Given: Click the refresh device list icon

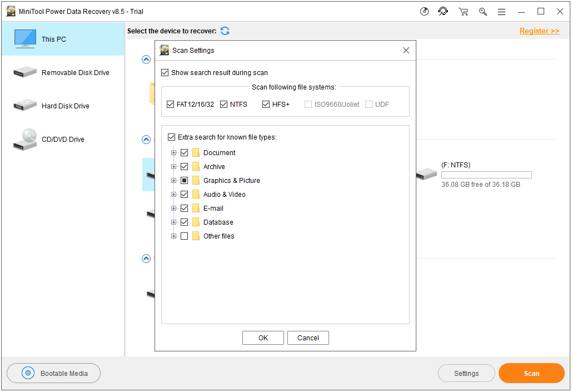Looking at the screenshot, I should pyautogui.click(x=225, y=31).
